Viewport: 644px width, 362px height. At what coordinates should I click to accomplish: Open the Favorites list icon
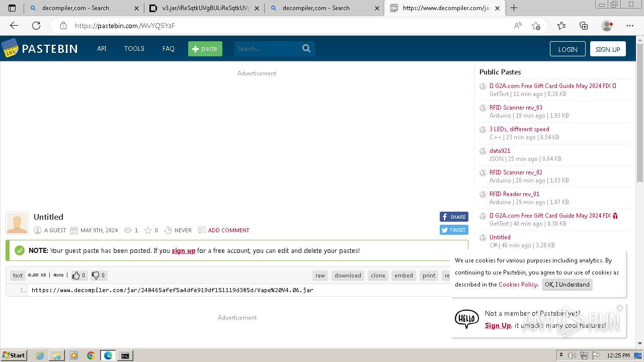(561, 26)
